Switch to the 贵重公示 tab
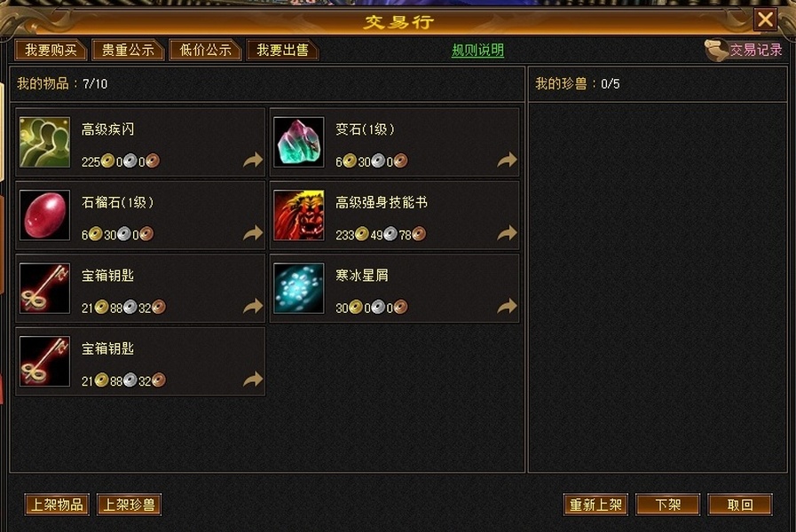796x532 pixels. [x=128, y=50]
